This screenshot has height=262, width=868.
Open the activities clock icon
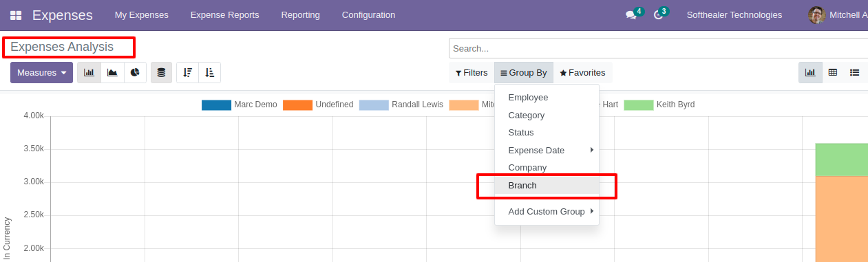[x=658, y=15]
